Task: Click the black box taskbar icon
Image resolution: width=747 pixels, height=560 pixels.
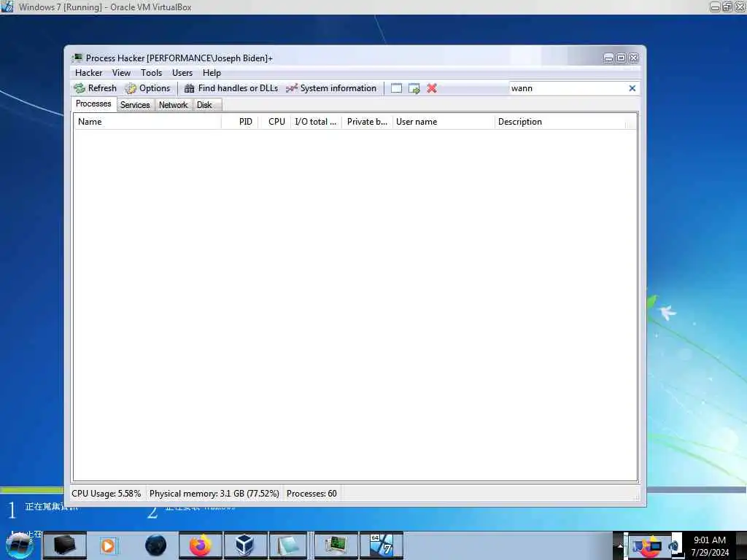Action: [65, 545]
